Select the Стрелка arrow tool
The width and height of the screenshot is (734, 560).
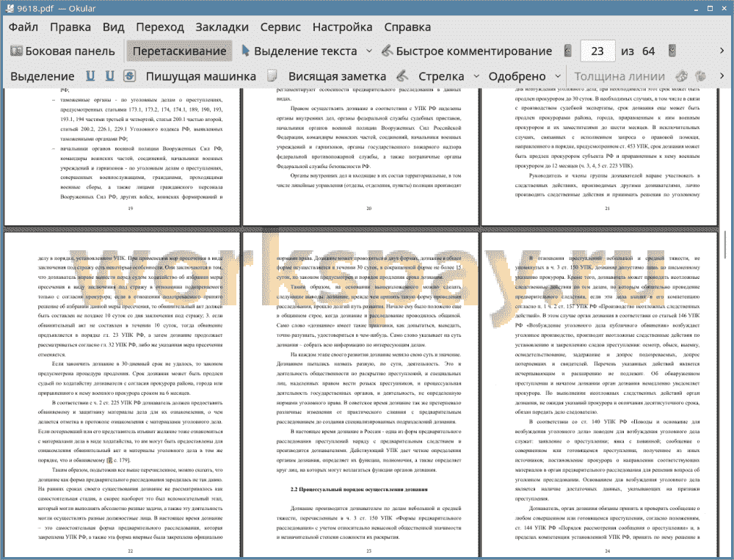point(441,76)
